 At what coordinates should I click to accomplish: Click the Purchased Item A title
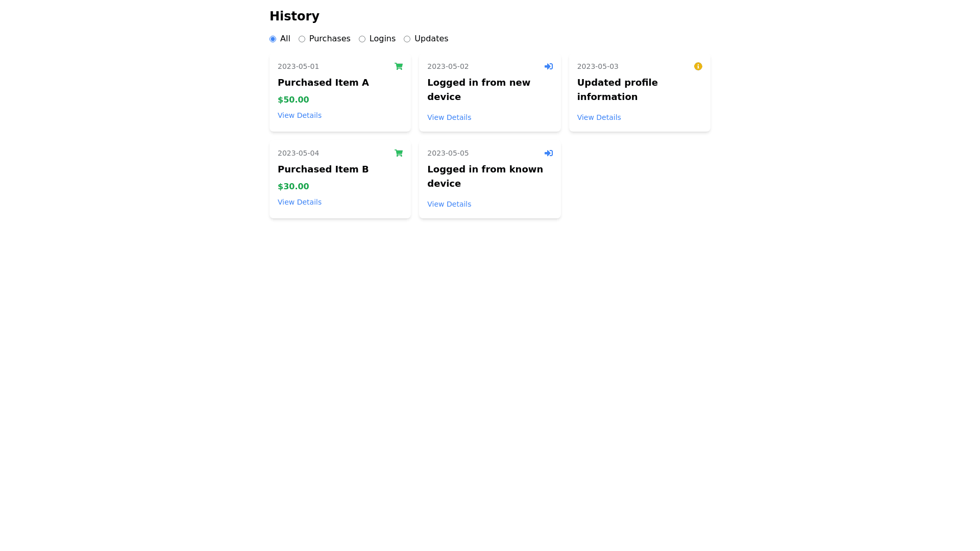(323, 83)
